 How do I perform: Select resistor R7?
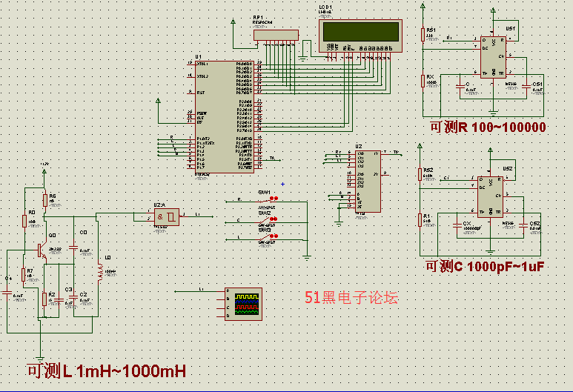(24, 275)
